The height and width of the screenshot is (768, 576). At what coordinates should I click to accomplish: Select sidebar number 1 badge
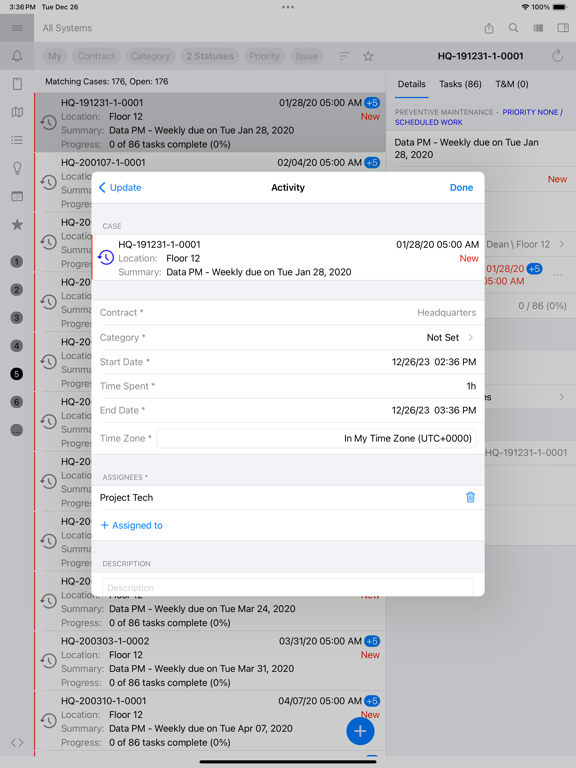point(17,262)
